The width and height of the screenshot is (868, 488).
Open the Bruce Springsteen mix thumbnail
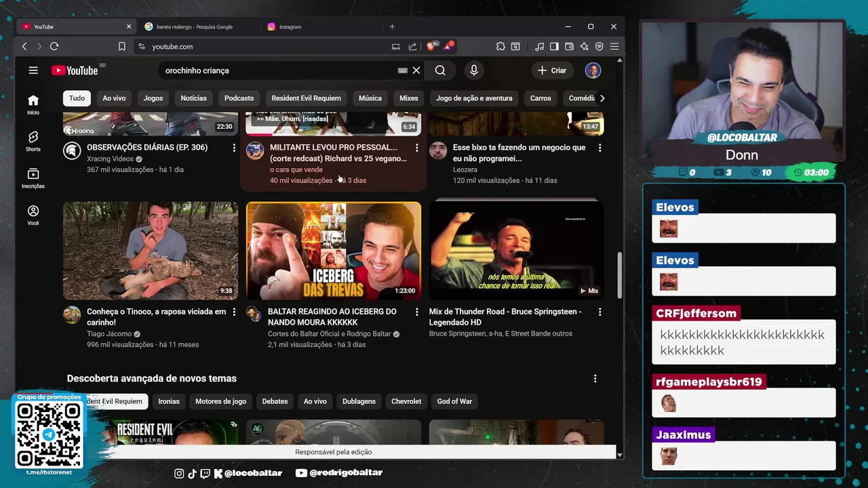click(516, 251)
